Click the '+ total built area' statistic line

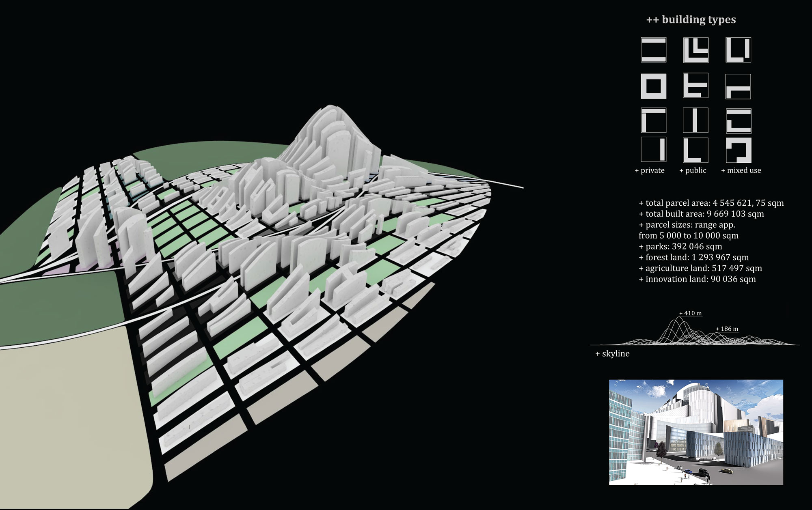[x=701, y=214]
